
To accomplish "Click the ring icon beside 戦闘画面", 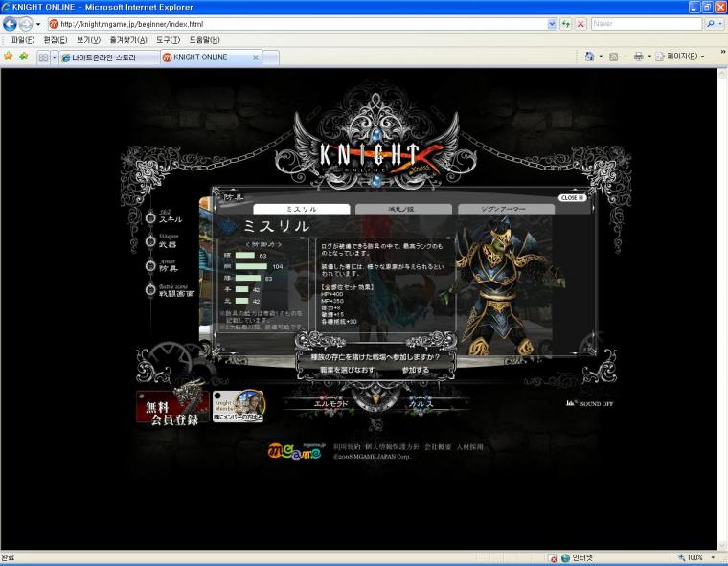I will [x=150, y=290].
